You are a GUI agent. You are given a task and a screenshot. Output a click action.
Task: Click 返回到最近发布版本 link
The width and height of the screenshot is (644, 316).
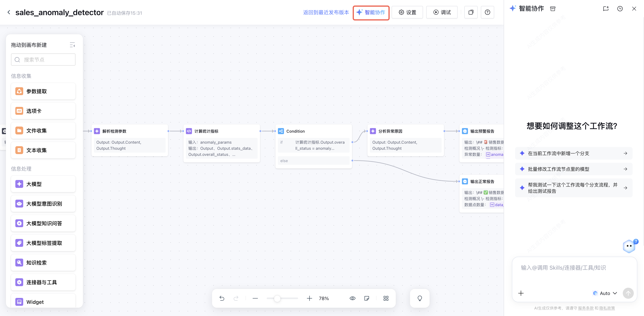click(326, 12)
